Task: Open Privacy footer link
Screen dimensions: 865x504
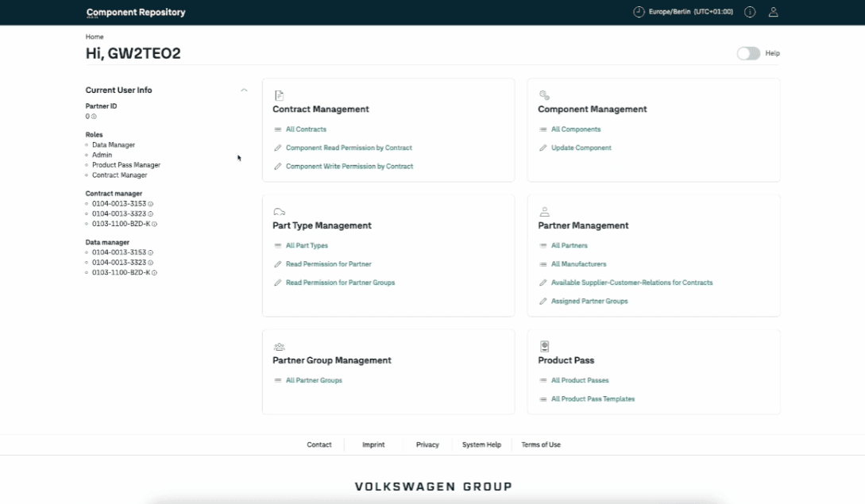Action: 427,445
